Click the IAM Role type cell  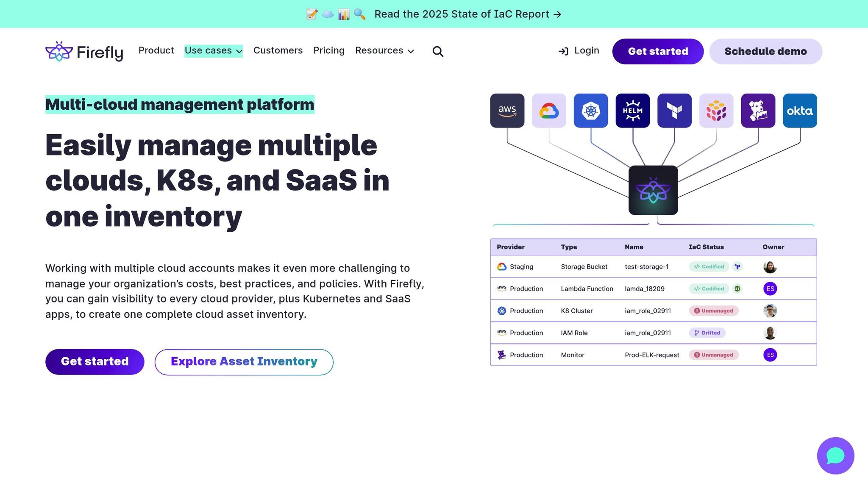click(x=574, y=333)
